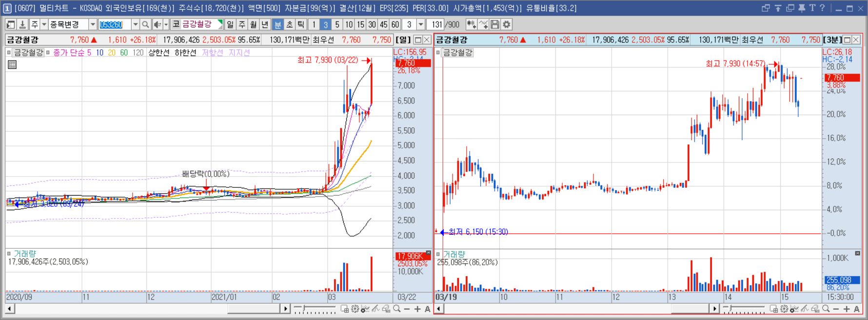The image size is (868, 320).
Task: Select the 일 daily period
Action: [x=230, y=24]
